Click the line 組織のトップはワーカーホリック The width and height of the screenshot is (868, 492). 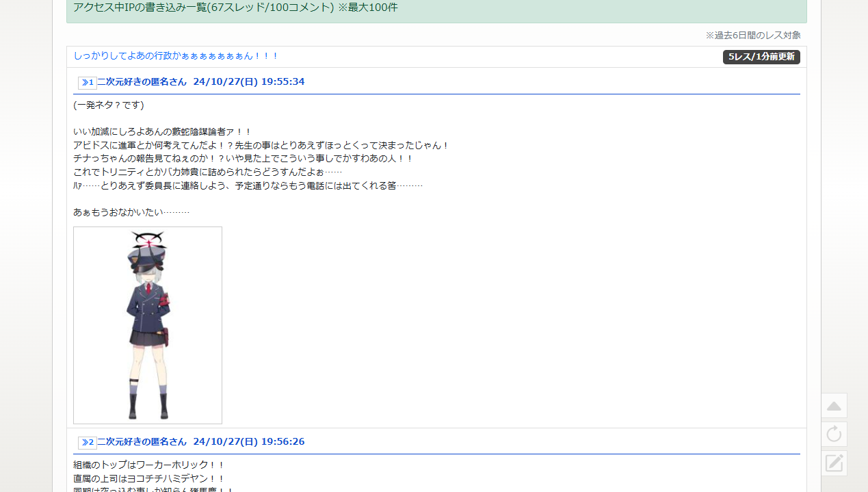click(x=149, y=465)
